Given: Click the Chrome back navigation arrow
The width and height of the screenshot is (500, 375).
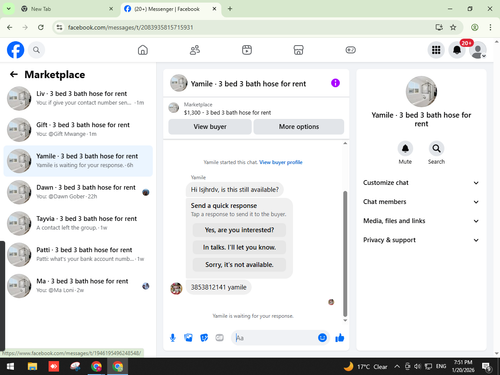Looking at the screenshot, I should click(x=10, y=27).
